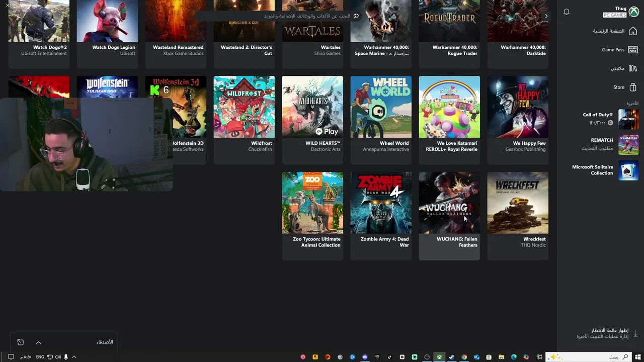The width and height of the screenshot is (644, 362).
Task: Open Rockstar Games Launcher from taskbar
Action: click(x=315, y=357)
